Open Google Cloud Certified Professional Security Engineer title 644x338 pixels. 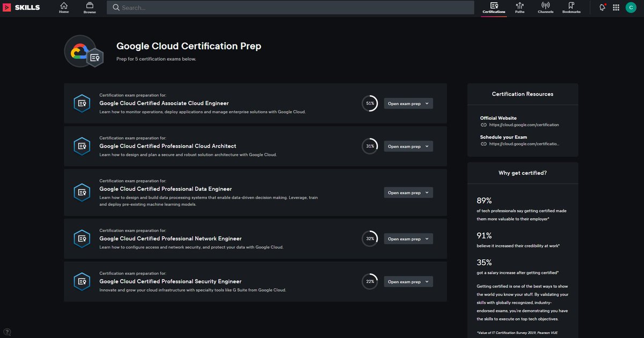tap(171, 282)
